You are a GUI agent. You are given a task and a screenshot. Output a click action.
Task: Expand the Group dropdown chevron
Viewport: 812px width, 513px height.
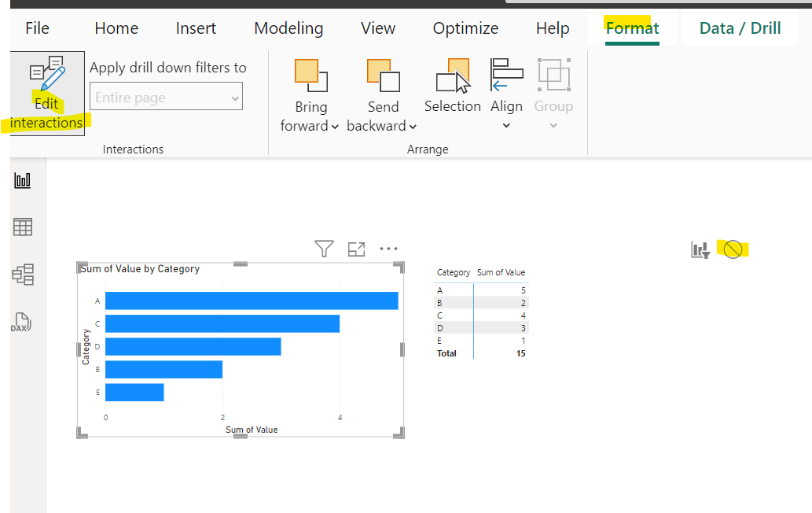pos(553,125)
